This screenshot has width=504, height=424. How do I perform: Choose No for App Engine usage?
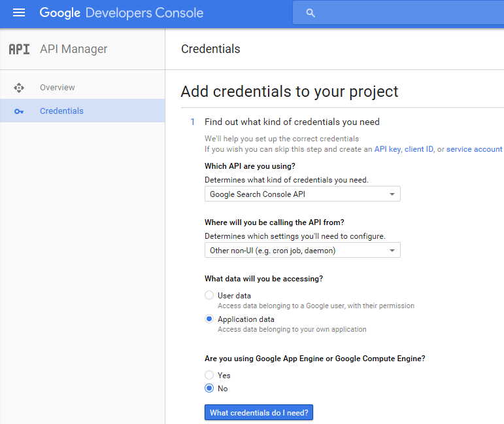[209, 388]
